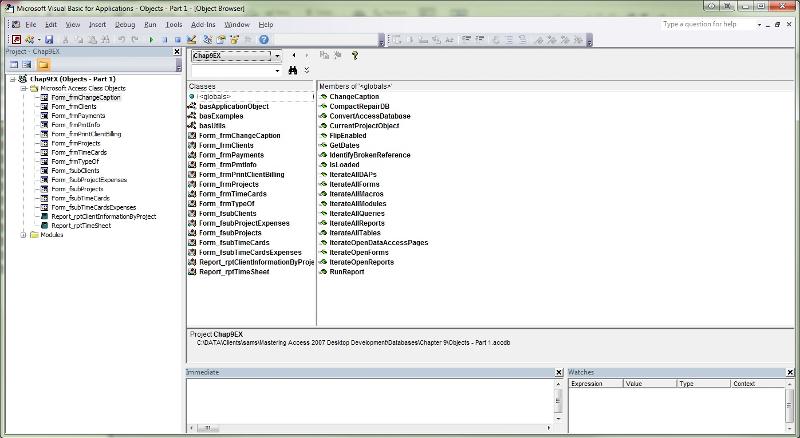Click the View Definition icon in Object Browser

(337, 55)
